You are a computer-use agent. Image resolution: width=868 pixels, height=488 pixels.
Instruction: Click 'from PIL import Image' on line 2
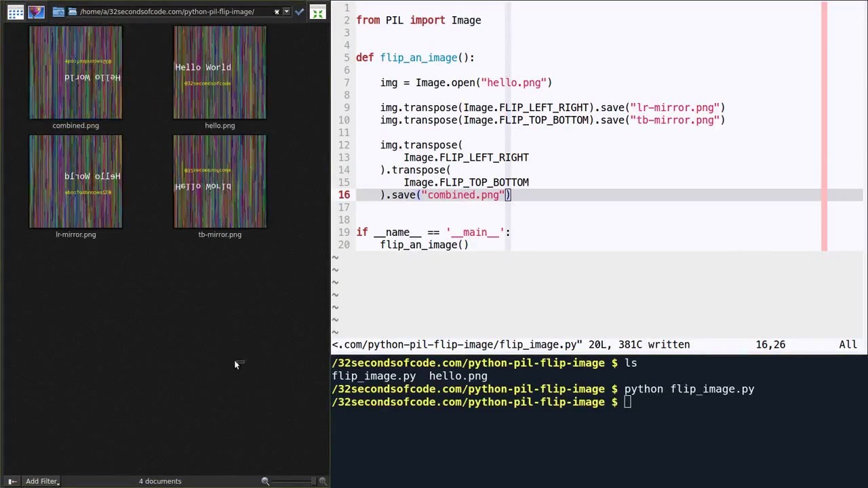pos(418,20)
